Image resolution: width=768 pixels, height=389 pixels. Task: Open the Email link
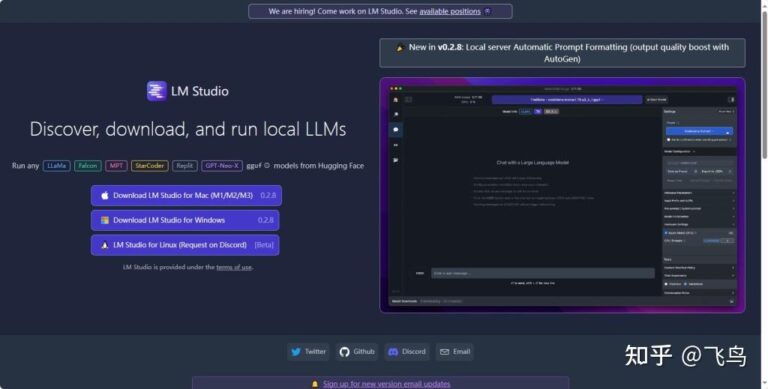455,352
